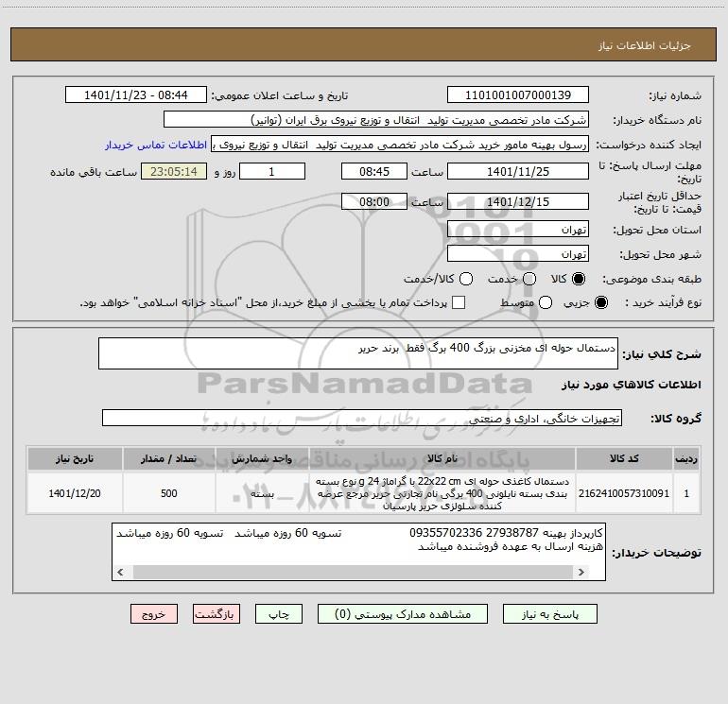Screen dimensions: 728x704
Task: Click the ایجاد کننده درخواست field
Action: (400, 145)
